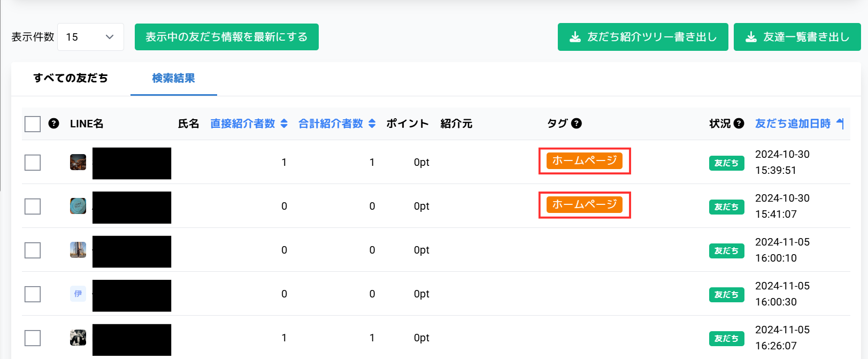Sort by 直接紹介者数 column header text
This screenshot has width=868, height=359.
pos(242,124)
